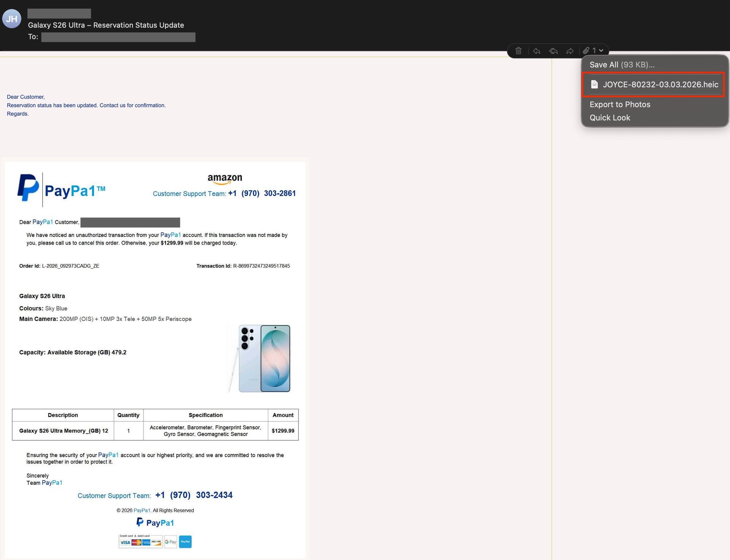Choose Save All (93 KB) menu entry

pos(622,65)
